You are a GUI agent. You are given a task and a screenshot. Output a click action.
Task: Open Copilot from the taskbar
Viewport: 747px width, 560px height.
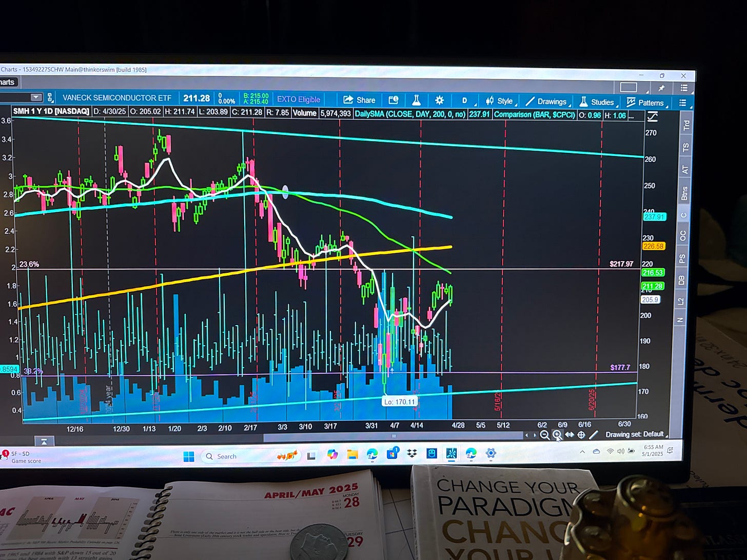pyautogui.click(x=332, y=454)
